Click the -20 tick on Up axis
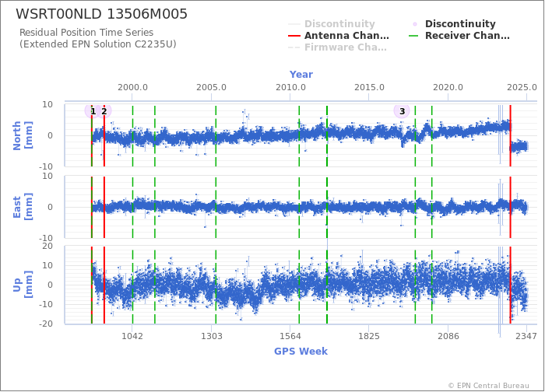 45,324
